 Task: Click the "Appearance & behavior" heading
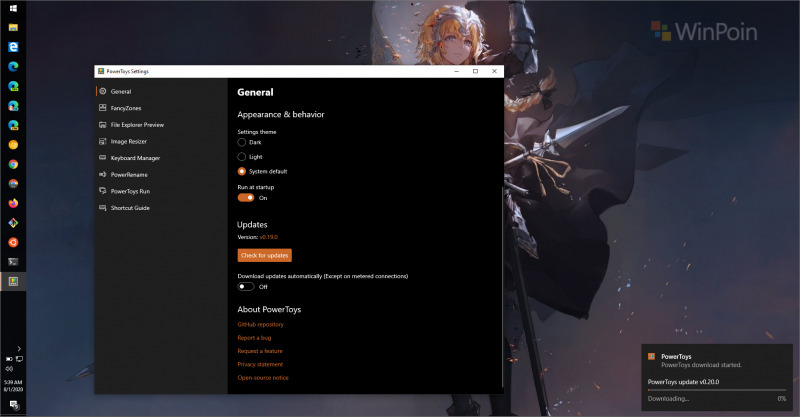[x=281, y=114]
